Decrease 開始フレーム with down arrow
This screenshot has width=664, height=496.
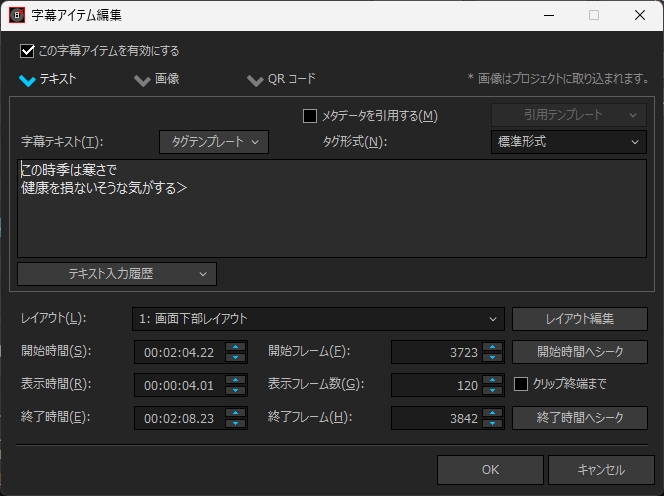(x=492, y=357)
